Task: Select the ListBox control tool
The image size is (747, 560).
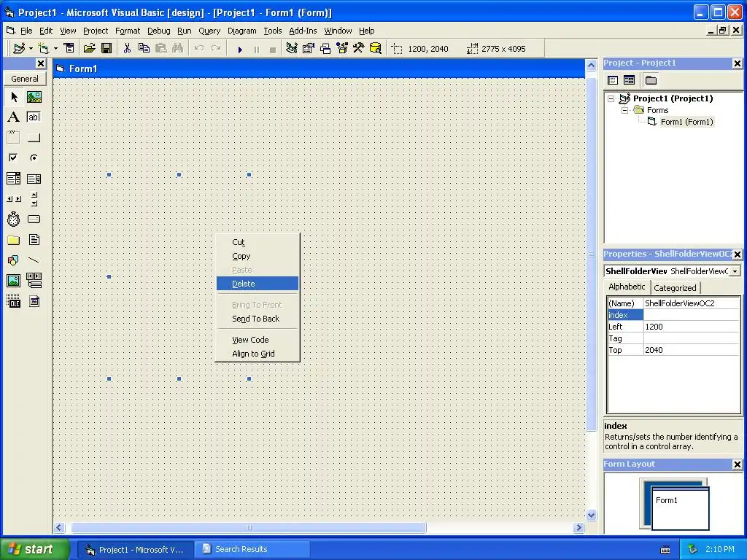Action: tap(34, 179)
